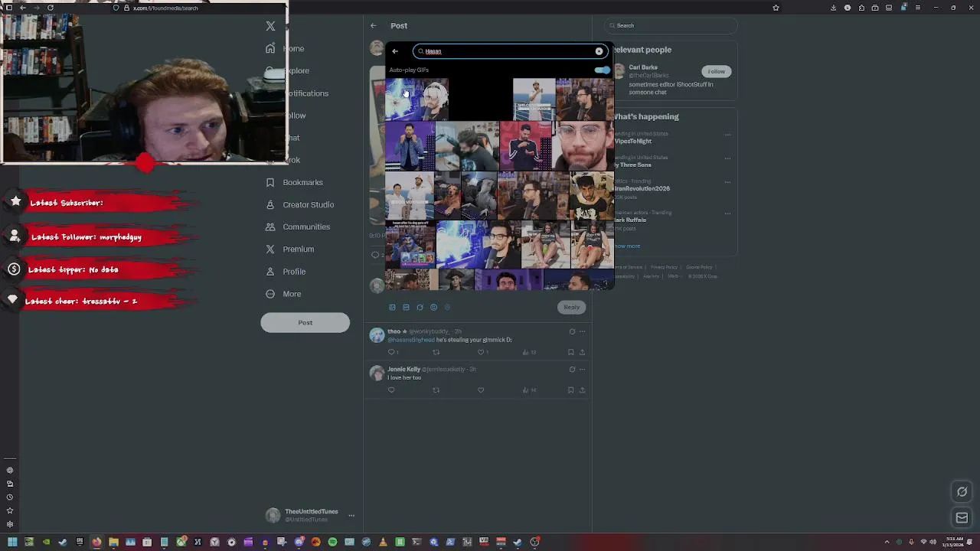
Task: Select GIF of two men in white
Action: (409, 195)
